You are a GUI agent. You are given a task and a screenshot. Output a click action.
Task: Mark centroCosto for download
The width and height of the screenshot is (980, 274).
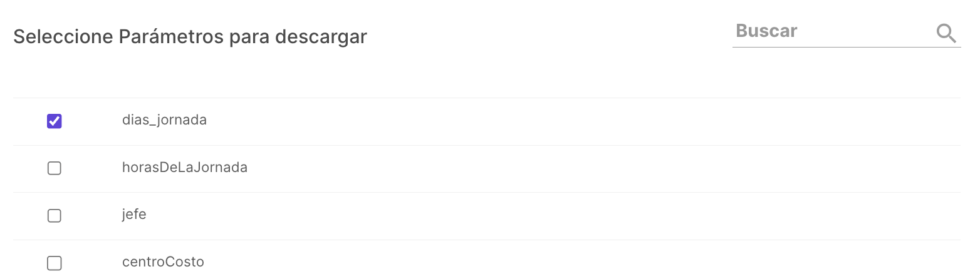pos(55,263)
